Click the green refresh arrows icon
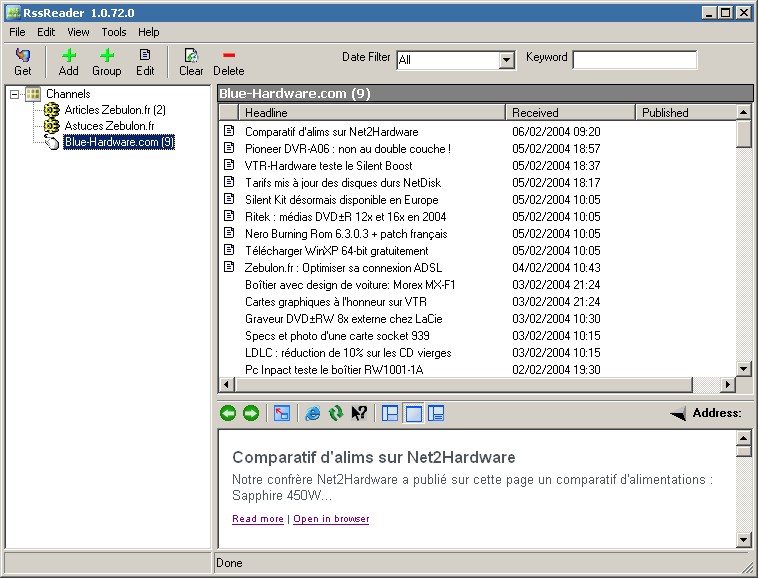This screenshot has height=578, width=758. (x=335, y=413)
